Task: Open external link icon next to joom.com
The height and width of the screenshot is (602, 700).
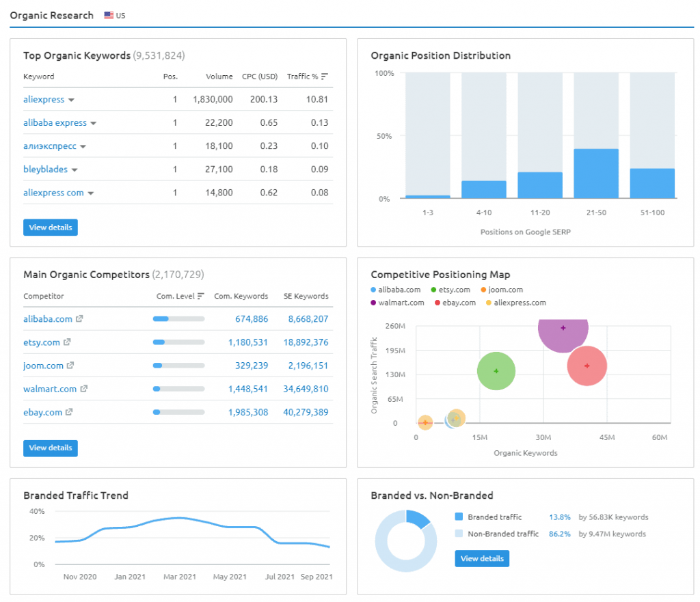Action: tap(70, 365)
